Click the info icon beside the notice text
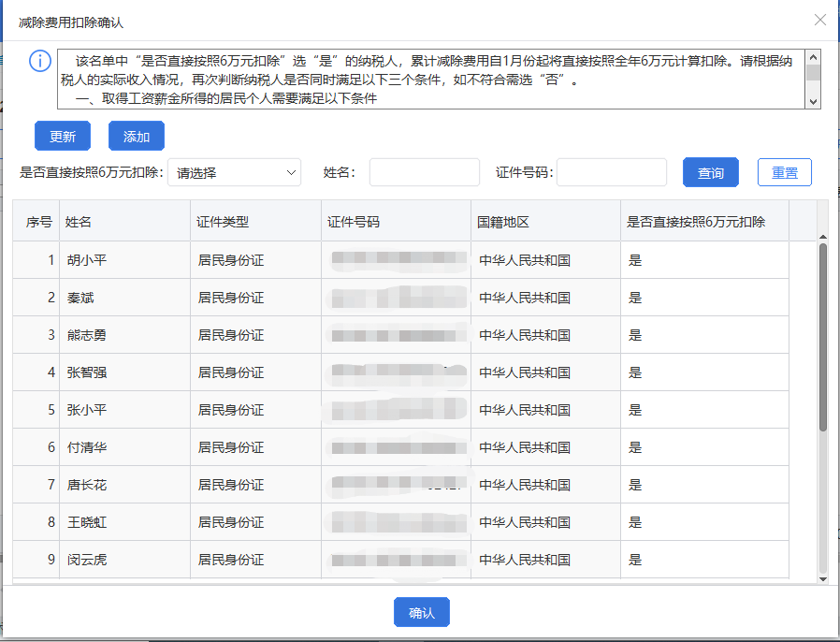The height and width of the screenshot is (642, 840). point(40,62)
